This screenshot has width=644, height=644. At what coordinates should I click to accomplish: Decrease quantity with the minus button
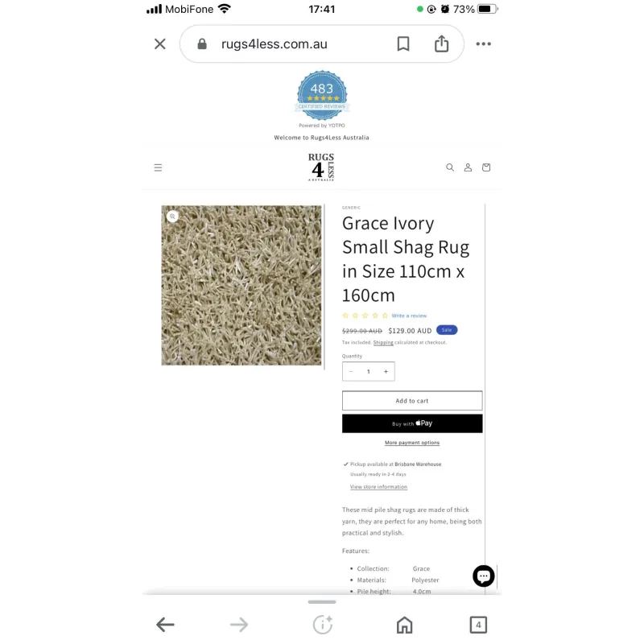coord(351,371)
